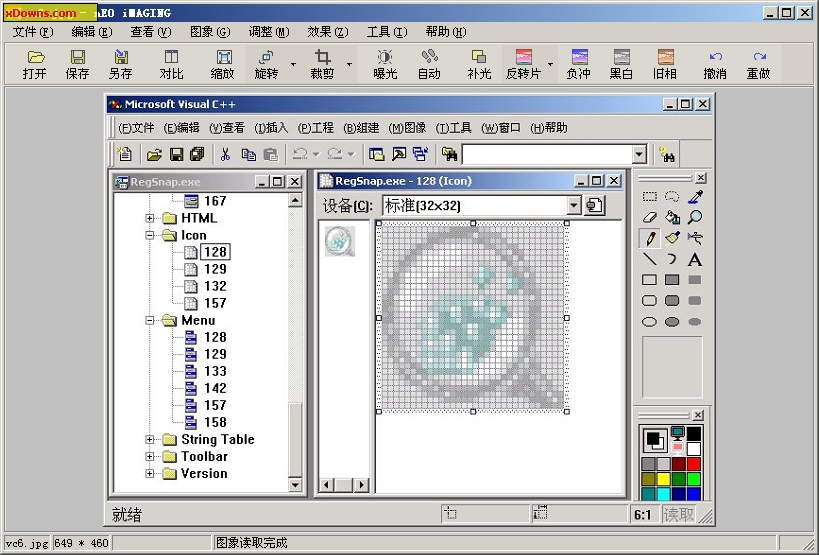The width and height of the screenshot is (819, 555).
Task: Collapse the Icon folder node
Action: (x=150, y=235)
